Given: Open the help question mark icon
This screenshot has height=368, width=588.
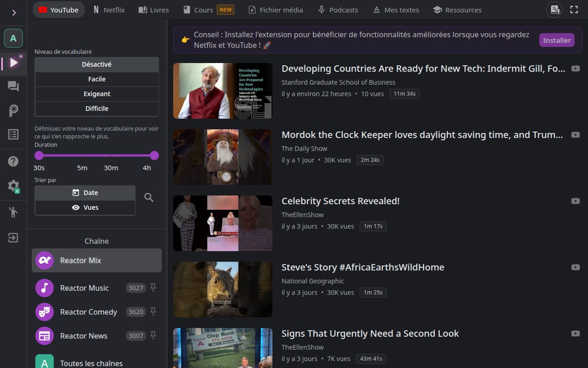Looking at the screenshot, I should [x=13, y=161].
